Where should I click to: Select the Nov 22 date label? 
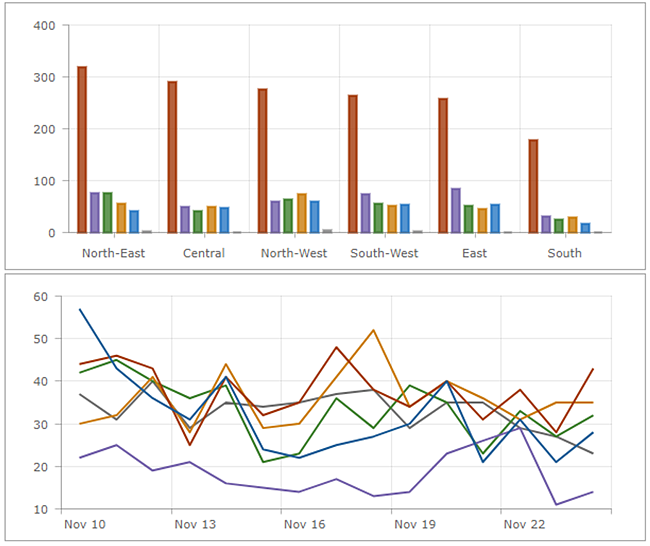pyautogui.click(x=523, y=524)
